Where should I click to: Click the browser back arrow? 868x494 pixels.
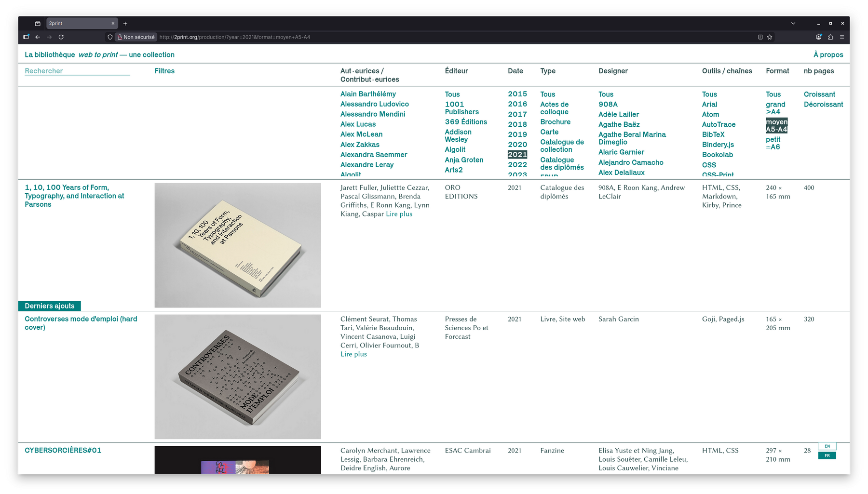(x=38, y=37)
